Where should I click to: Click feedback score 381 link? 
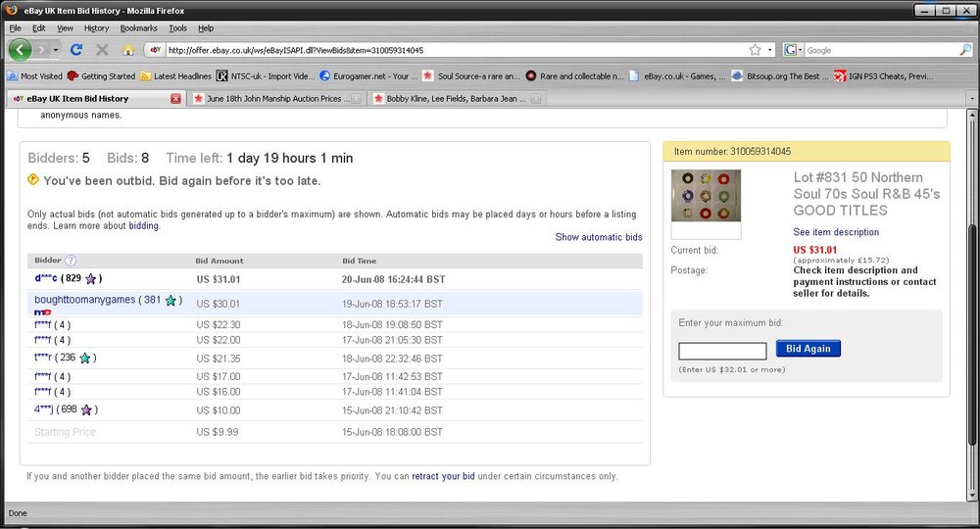click(x=153, y=300)
